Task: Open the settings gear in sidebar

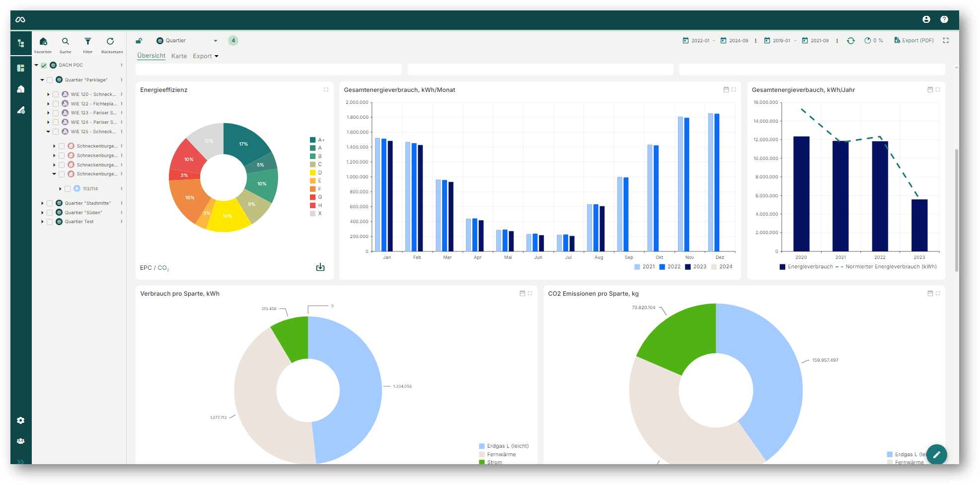Action: (20, 420)
